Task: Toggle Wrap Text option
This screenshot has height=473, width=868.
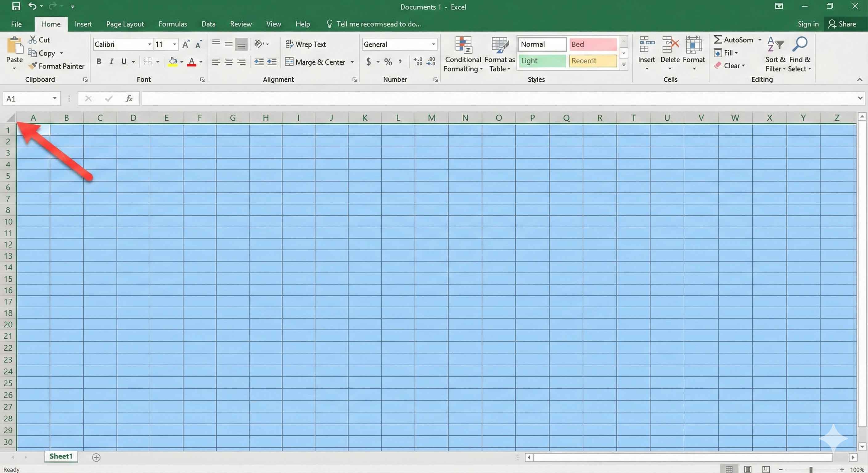Action: coord(306,44)
